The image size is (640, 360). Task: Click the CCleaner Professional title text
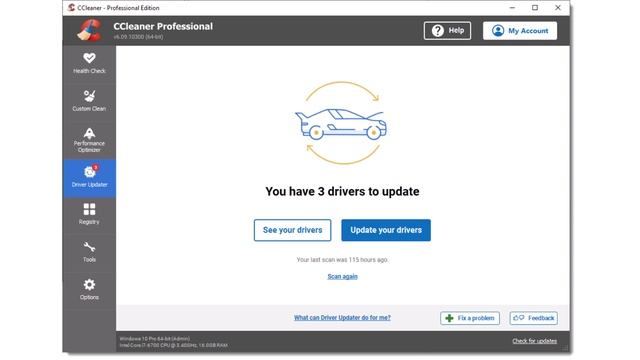coord(163,27)
